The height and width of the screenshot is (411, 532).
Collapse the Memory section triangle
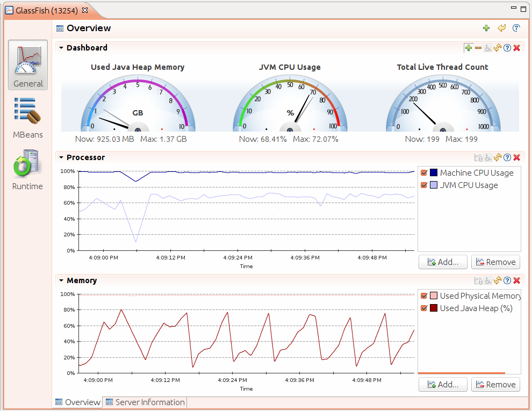(x=61, y=280)
